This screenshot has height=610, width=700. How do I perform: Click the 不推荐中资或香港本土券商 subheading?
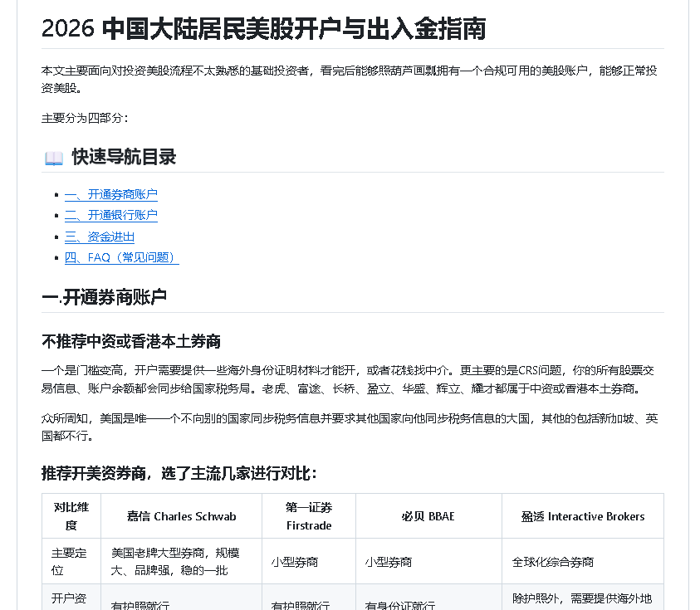(131, 341)
